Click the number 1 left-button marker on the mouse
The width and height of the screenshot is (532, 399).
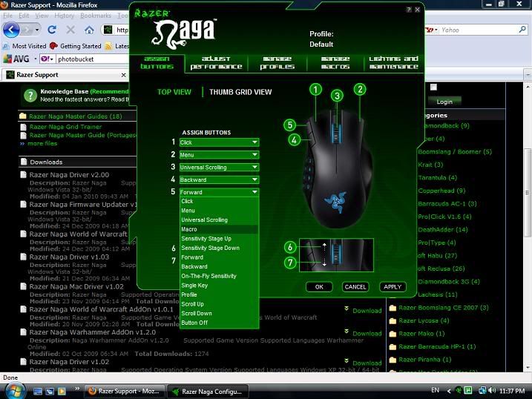point(316,89)
